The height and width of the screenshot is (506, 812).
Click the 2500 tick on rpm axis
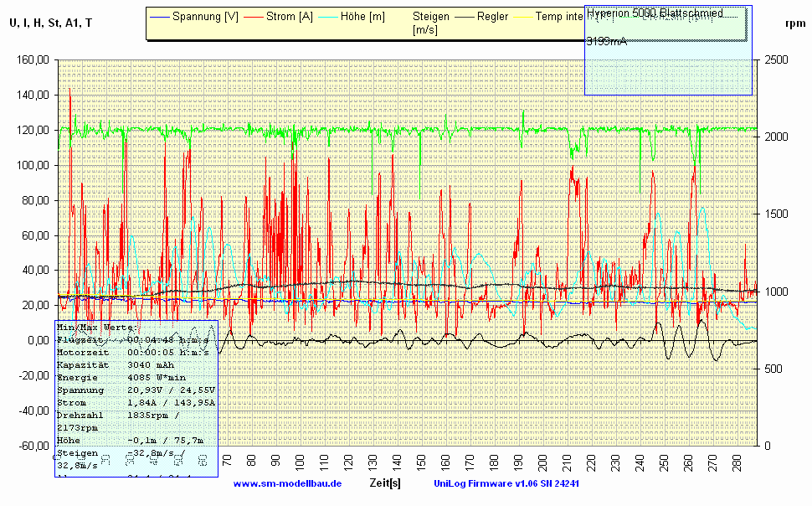[x=776, y=59]
